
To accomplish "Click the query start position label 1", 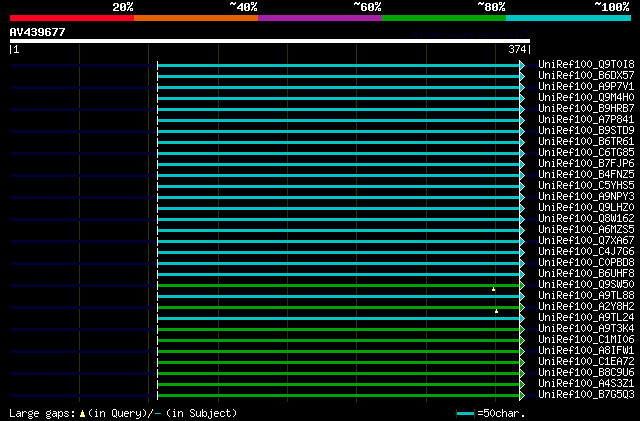I will tap(16, 49).
